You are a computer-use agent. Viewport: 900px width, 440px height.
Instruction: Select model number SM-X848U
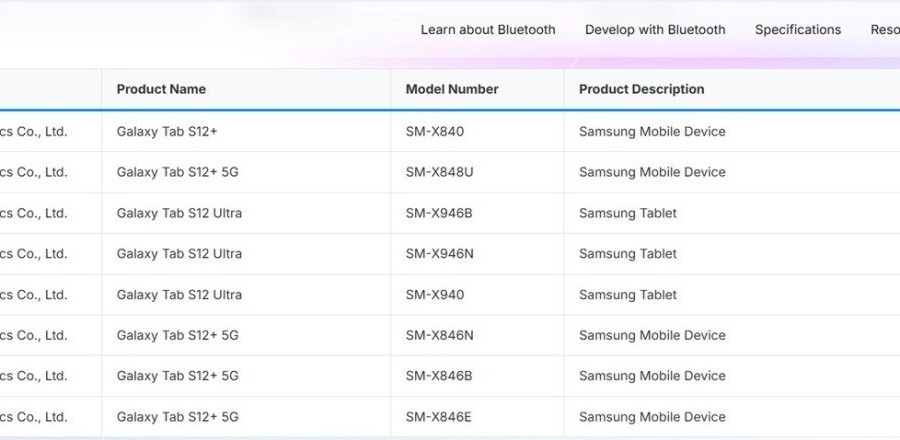pos(440,172)
